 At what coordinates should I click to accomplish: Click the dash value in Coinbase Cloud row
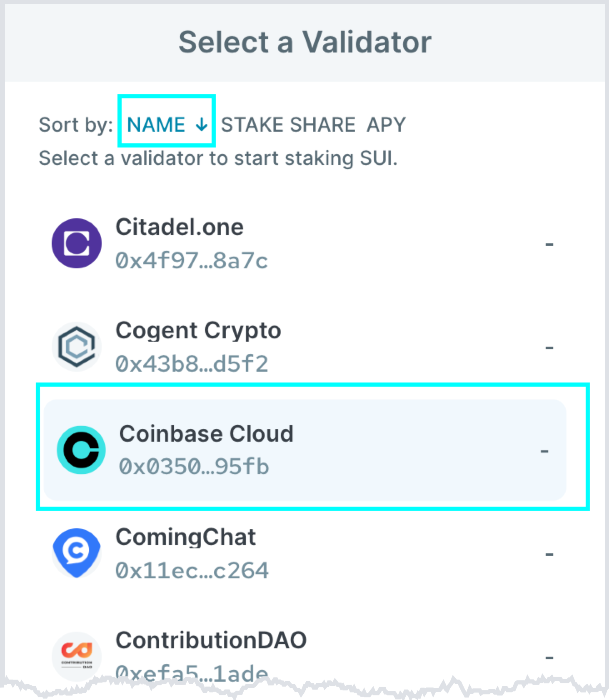[x=544, y=451]
